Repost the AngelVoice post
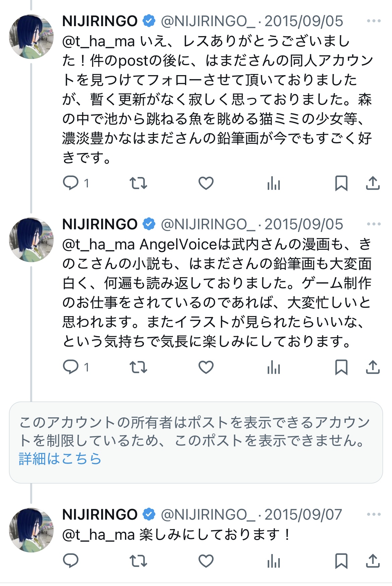The height and width of the screenshot is (586, 392). [x=138, y=367]
